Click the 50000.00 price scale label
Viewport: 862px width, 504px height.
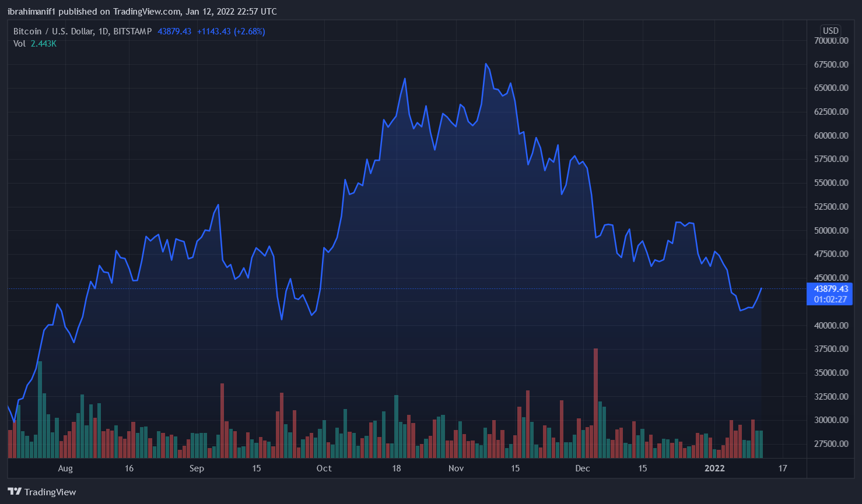click(x=831, y=231)
